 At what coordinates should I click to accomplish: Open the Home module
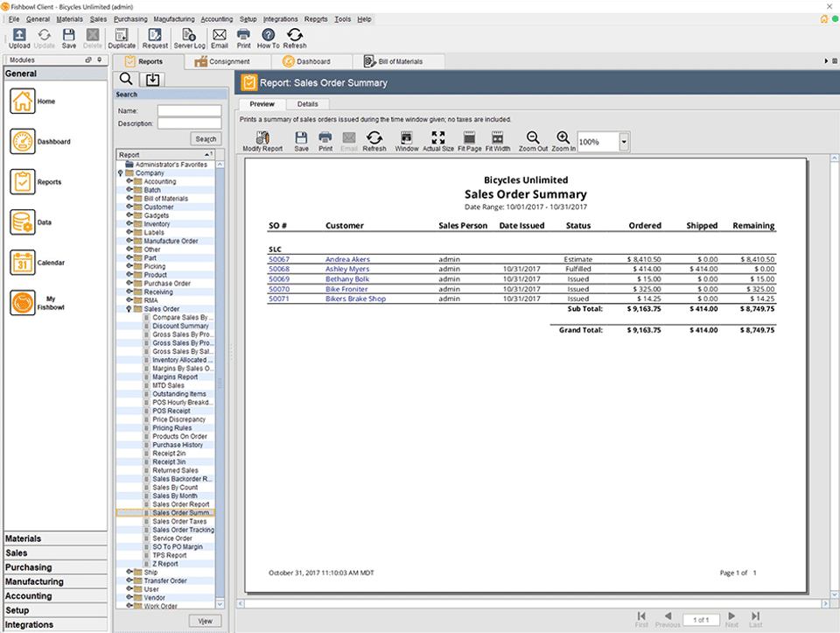pos(23,102)
